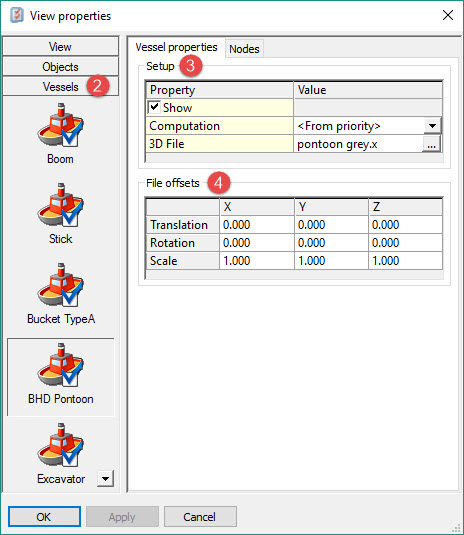Expand the vessel list down arrow
The width and height of the screenshot is (464, 535).
pyautogui.click(x=105, y=479)
